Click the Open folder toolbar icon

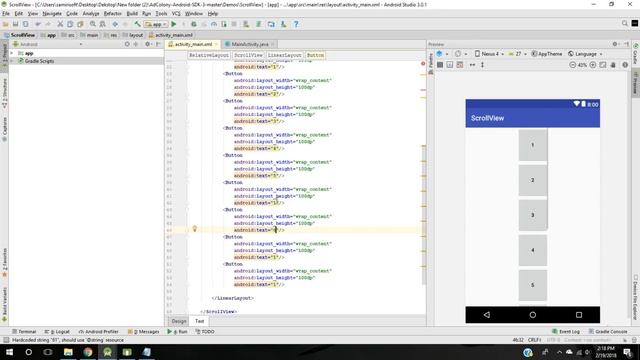[5, 24]
